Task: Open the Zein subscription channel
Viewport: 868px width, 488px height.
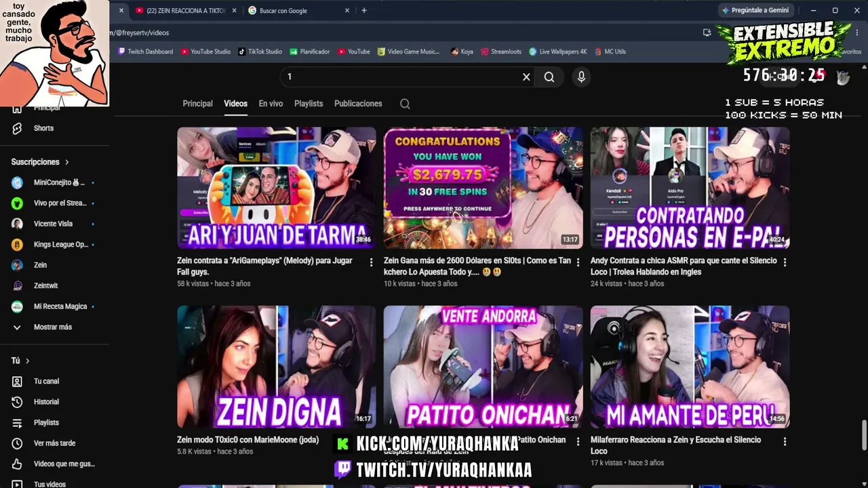Action: click(40, 265)
